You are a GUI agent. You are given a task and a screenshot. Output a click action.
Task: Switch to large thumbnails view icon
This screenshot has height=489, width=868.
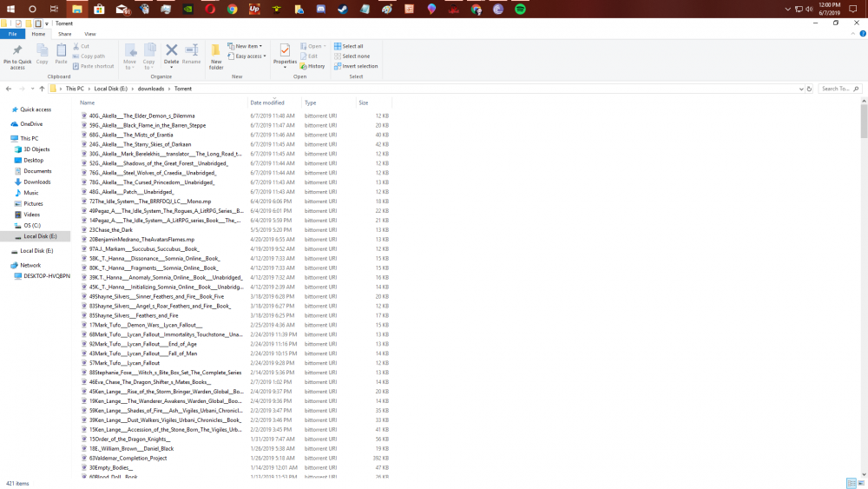[x=861, y=484]
